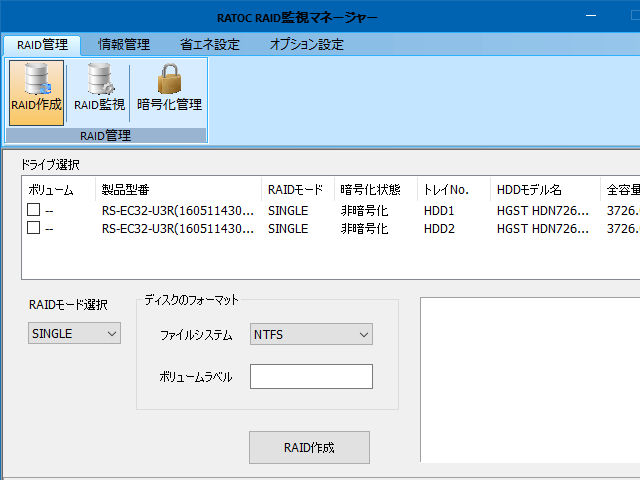This screenshot has height=480, width=640.
Task: Check the HDD1 drive checkbox
Action: point(33,210)
